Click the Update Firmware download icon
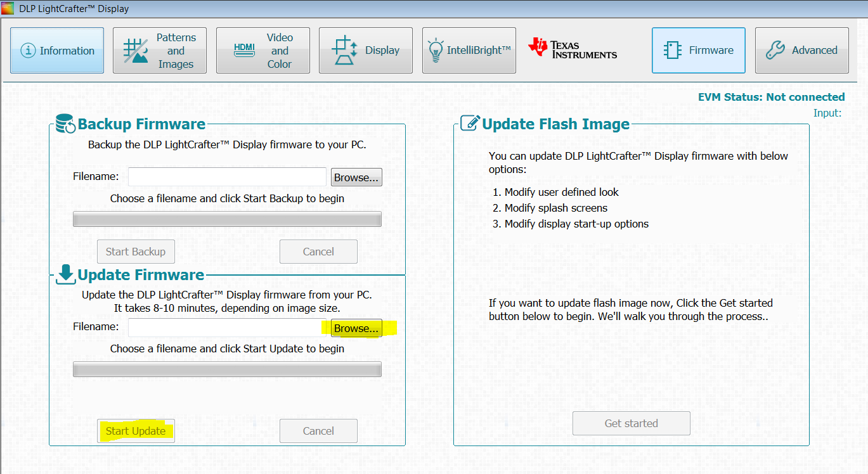868x474 pixels. pyautogui.click(x=66, y=274)
